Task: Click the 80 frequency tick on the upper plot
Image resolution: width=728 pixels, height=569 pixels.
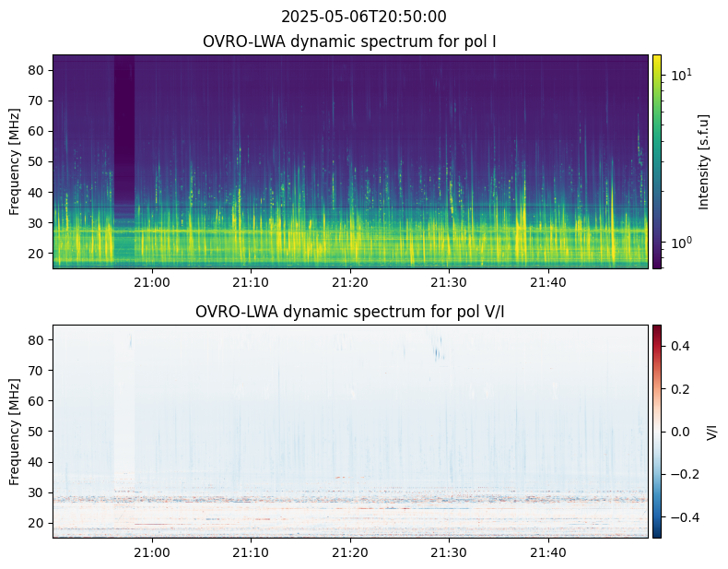Action: coord(37,70)
